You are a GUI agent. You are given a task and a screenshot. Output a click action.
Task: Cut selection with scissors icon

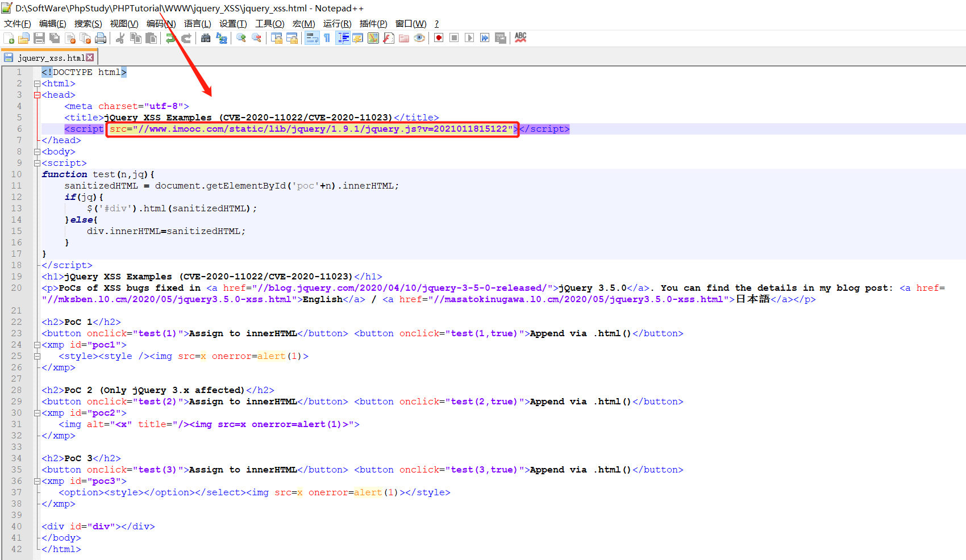coord(120,38)
